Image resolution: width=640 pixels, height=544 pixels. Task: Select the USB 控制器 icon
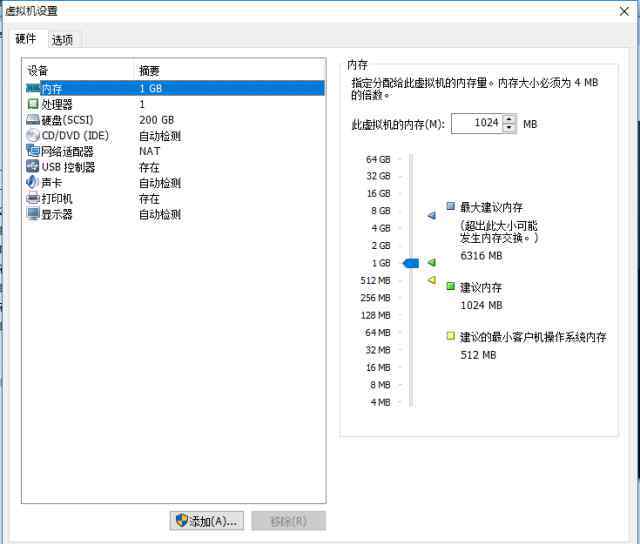(x=33, y=167)
